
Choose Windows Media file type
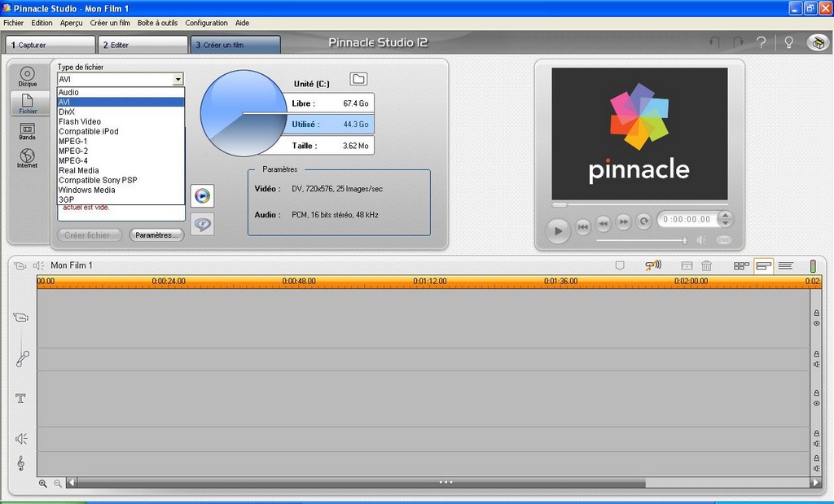pyautogui.click(x=121, y=190)
